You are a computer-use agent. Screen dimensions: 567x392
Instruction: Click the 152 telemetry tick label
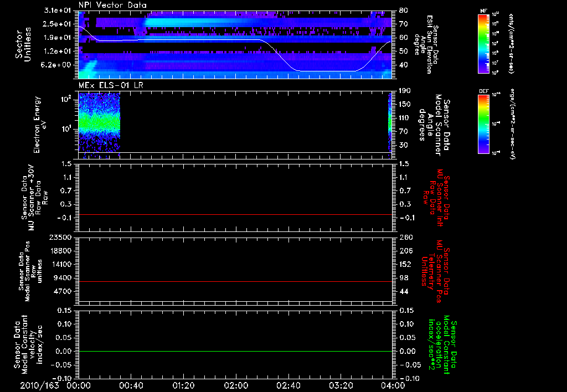(x=405, y=264)
